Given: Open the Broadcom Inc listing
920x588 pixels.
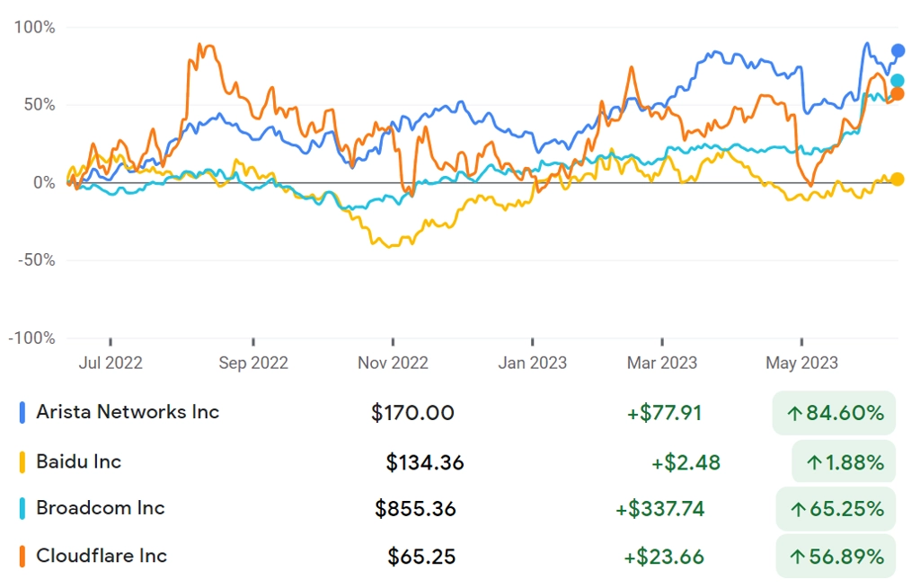Looking at the screenshot, I should (x=101, y=508).
